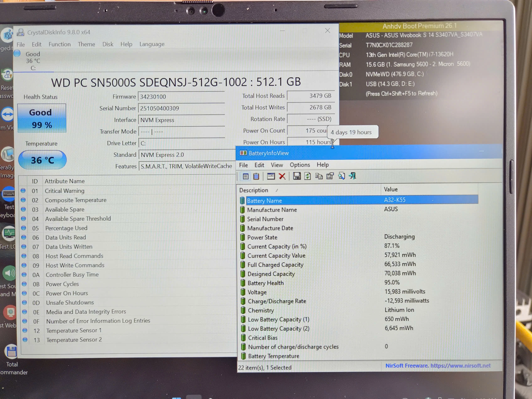The height and width of the screenshot is (399, 532).
Task: Close the CrystalDiskInfo window
Action: 328,31
